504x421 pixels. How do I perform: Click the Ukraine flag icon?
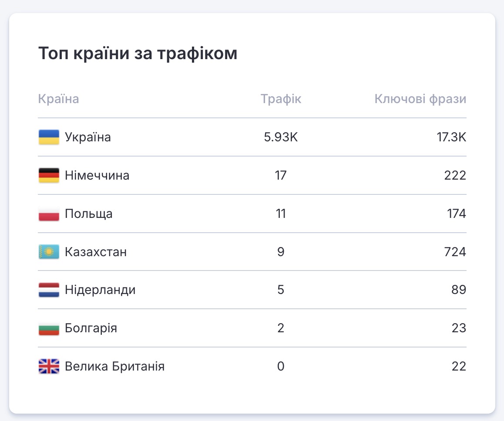coord(49,137)
